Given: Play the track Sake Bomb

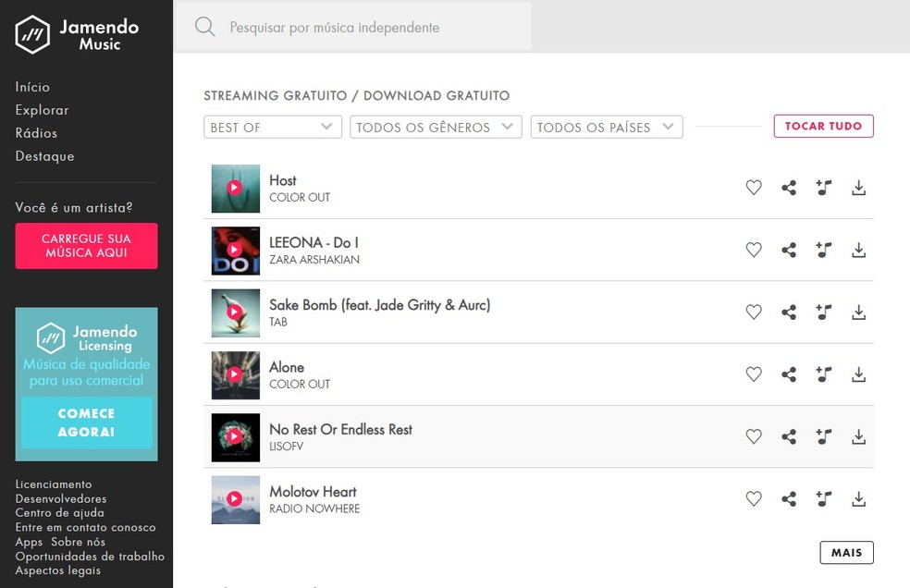Looking at the screenshot, I should click(235, 312).
